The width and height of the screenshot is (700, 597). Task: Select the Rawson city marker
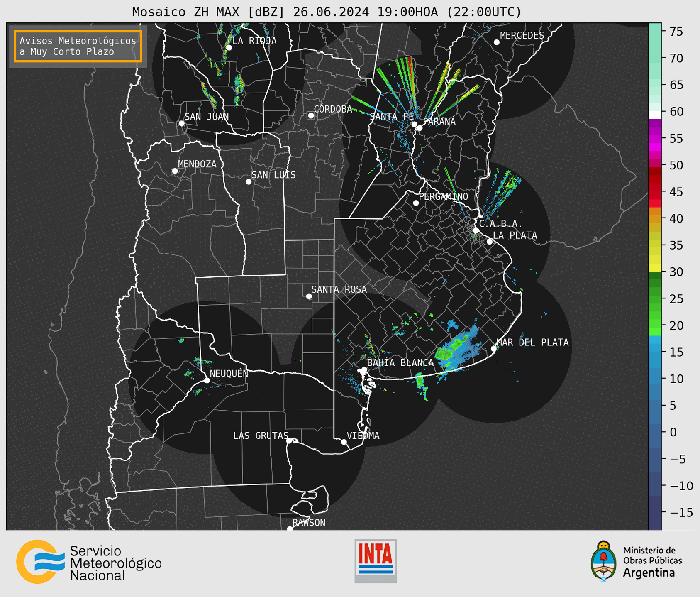(x=290, y=529)
